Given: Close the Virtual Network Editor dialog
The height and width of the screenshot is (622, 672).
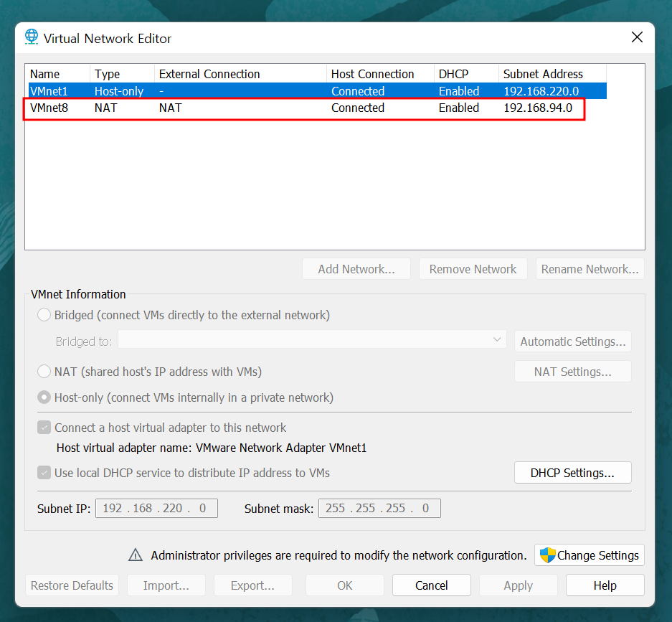Looking at the screenshot, I should point(637,37).
